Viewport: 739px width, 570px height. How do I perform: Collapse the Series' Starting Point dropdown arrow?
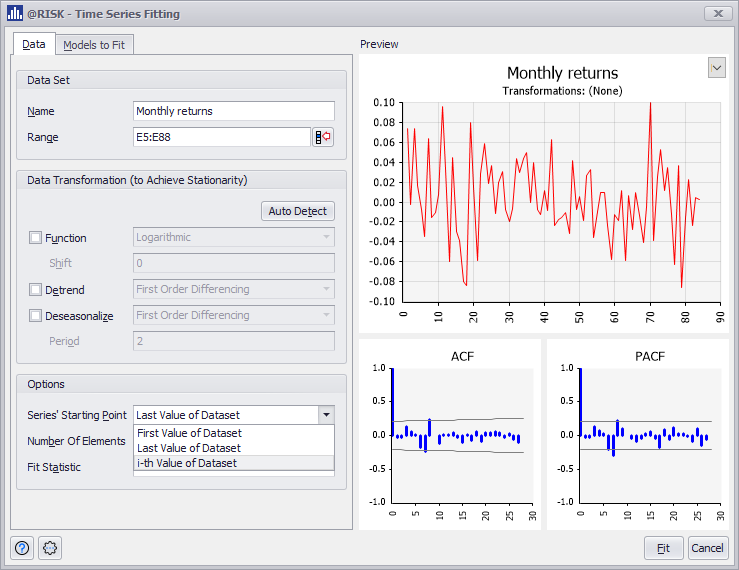click(x=325, y=415)
